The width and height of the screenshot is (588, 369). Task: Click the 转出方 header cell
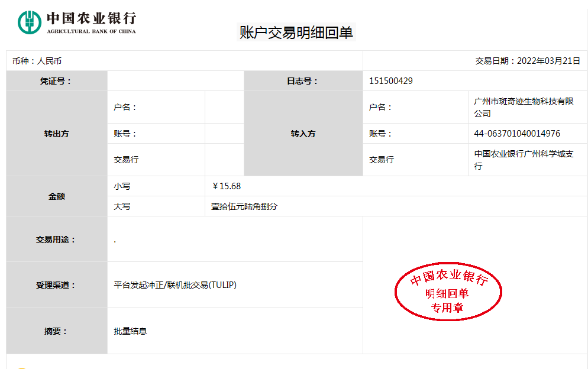(57, 134)
